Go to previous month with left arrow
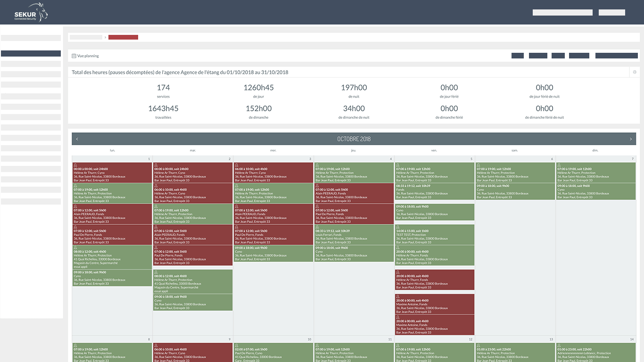The width and height of the screenshot is (644, 362). click(77, 139)
